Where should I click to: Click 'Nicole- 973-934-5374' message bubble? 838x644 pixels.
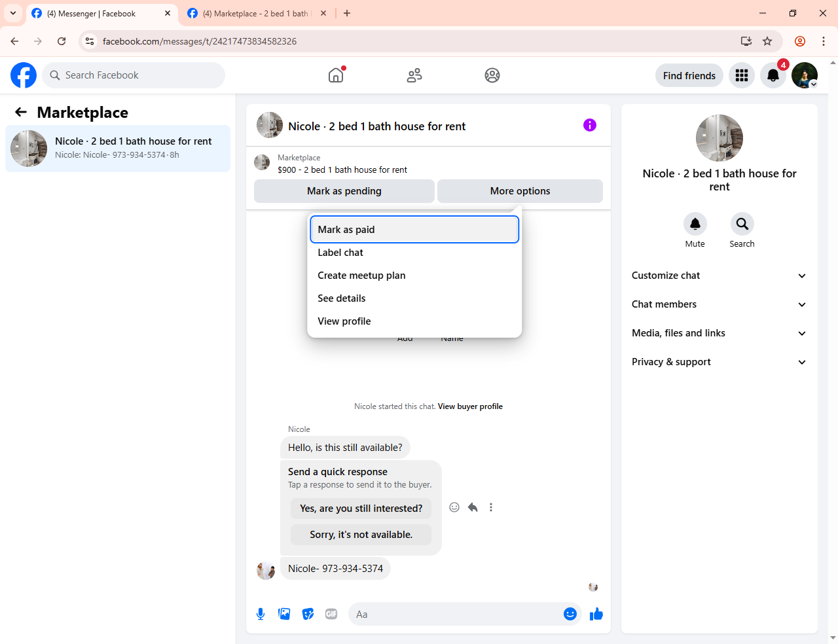click(335, 569)
